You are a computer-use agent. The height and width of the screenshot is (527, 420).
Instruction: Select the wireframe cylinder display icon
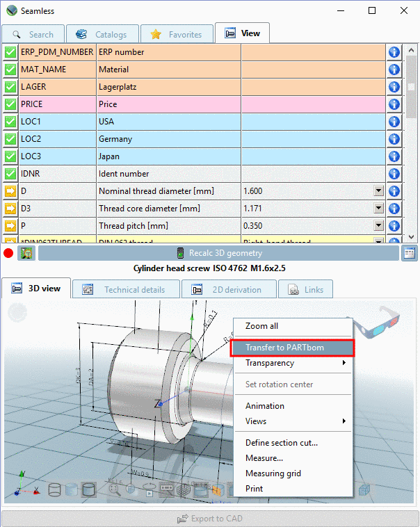54,490
